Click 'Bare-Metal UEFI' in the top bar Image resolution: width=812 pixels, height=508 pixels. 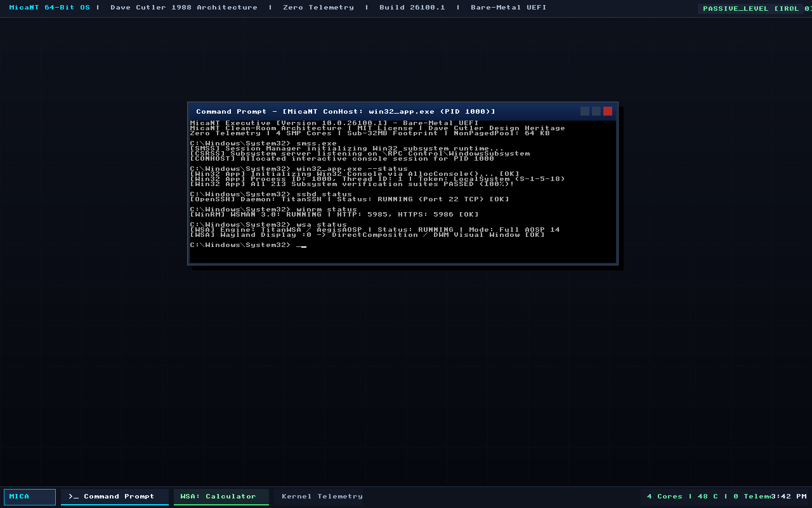pos(509,8)
